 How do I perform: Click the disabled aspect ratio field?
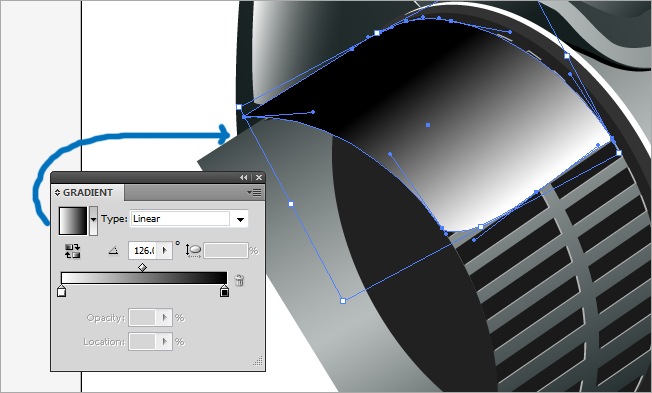tap(225, 250)
